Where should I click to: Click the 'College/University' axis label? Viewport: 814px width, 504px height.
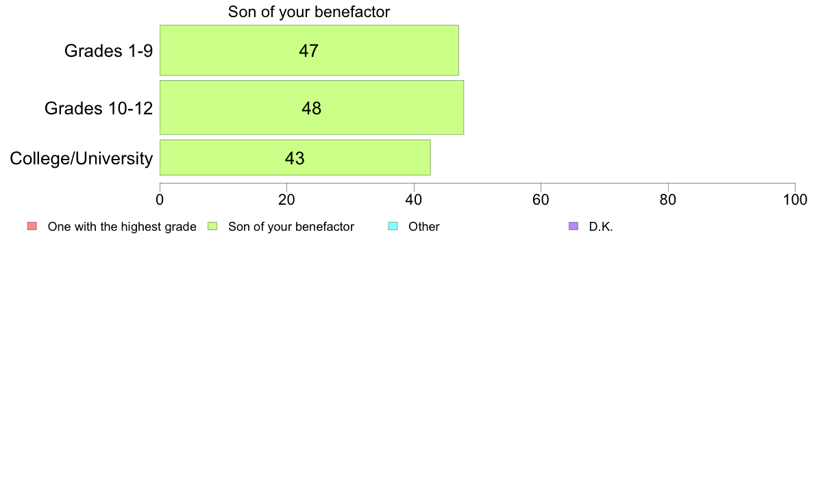(82, 158)
